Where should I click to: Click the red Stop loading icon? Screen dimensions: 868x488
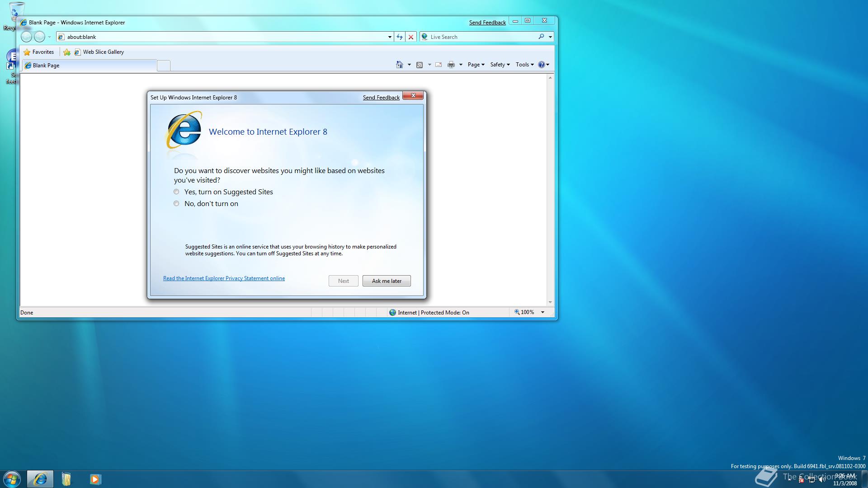coord(411,37)
